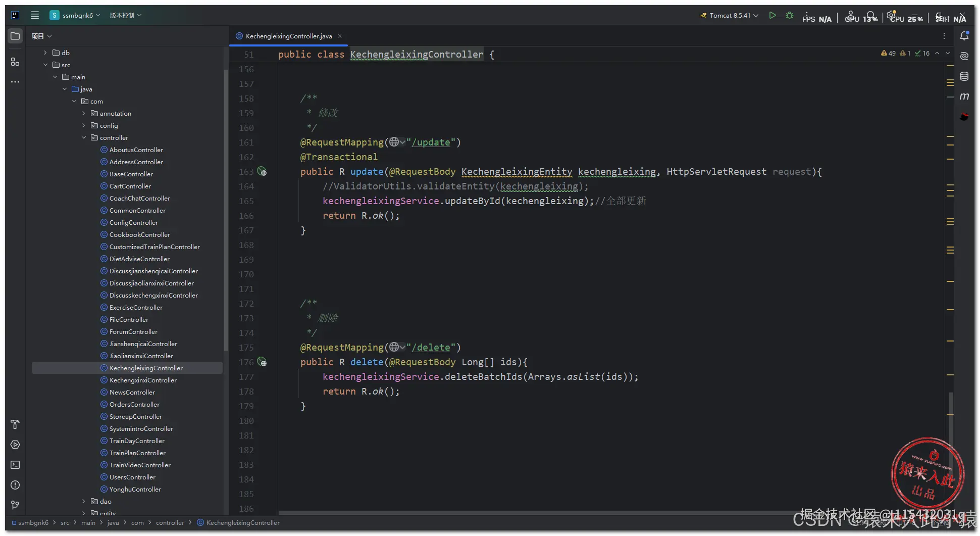Screen dimensions: 980x536
Task: Click the 49 warnings inspection indicator
Action: (x=888, y=53)
